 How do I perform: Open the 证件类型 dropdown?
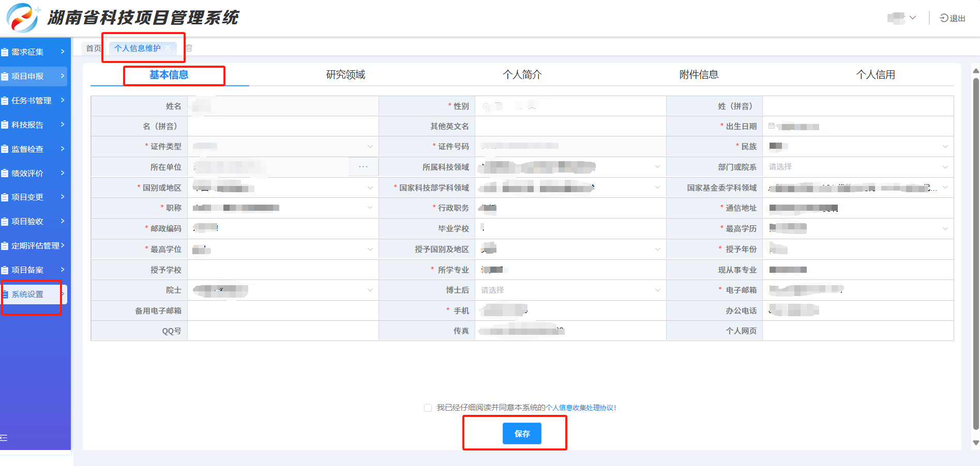[x=282, y=147]
